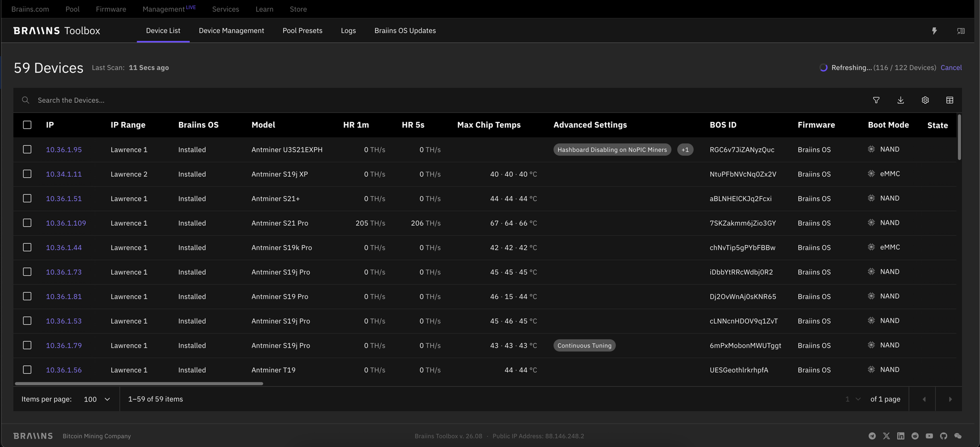Click the Continuous Tuning tag
The width and height of the screenshot is (980, 447).
point(585,346)
